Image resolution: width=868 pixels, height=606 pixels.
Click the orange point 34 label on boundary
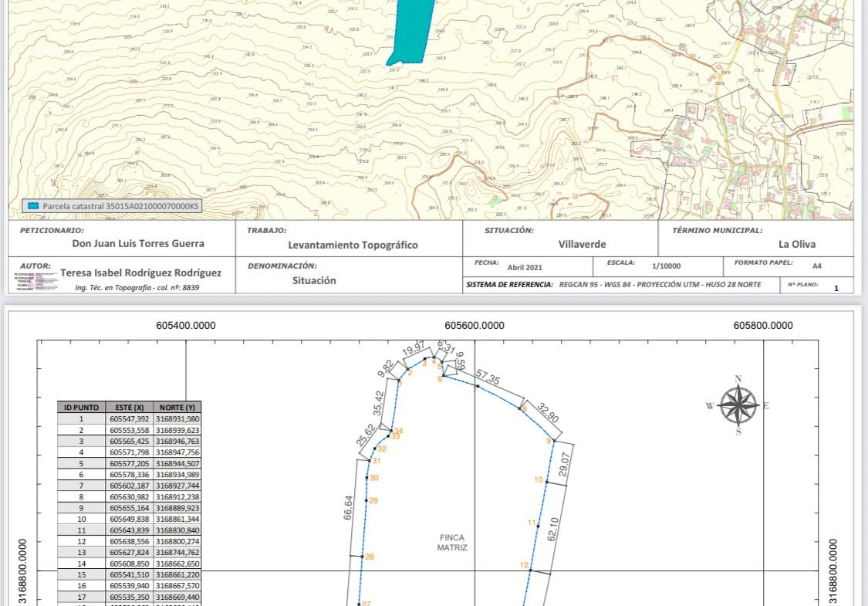[398, 430]
